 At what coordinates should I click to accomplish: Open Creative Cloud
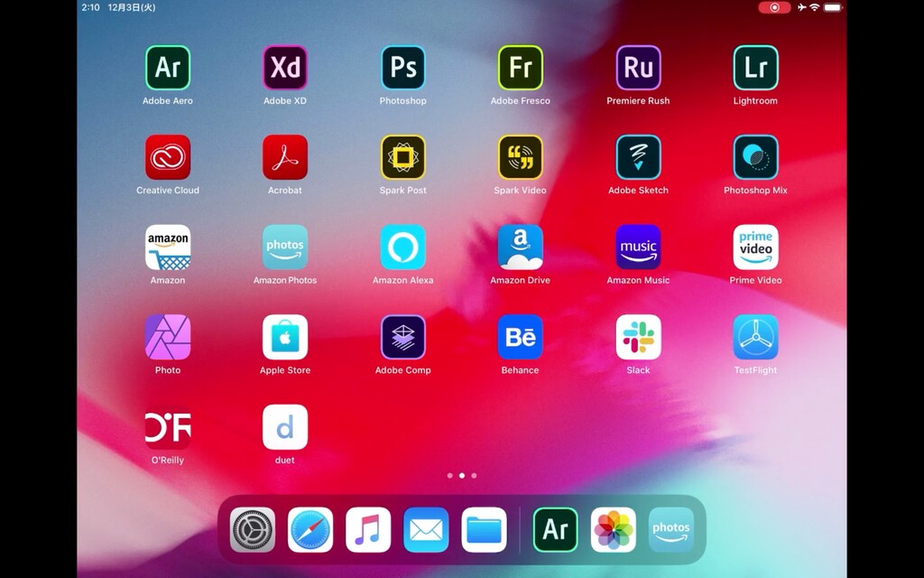[x=167, y=157]
